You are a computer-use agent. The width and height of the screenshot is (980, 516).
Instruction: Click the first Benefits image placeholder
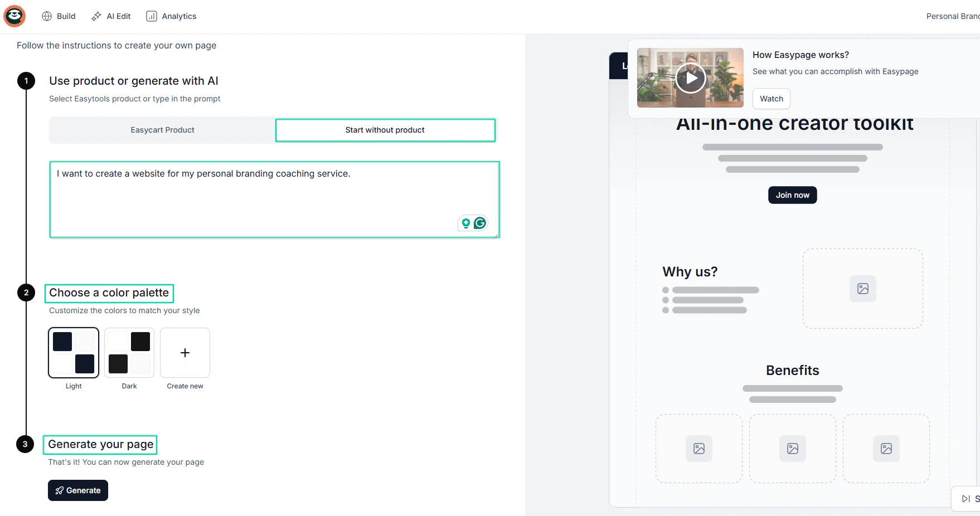[x=699, y=449]
